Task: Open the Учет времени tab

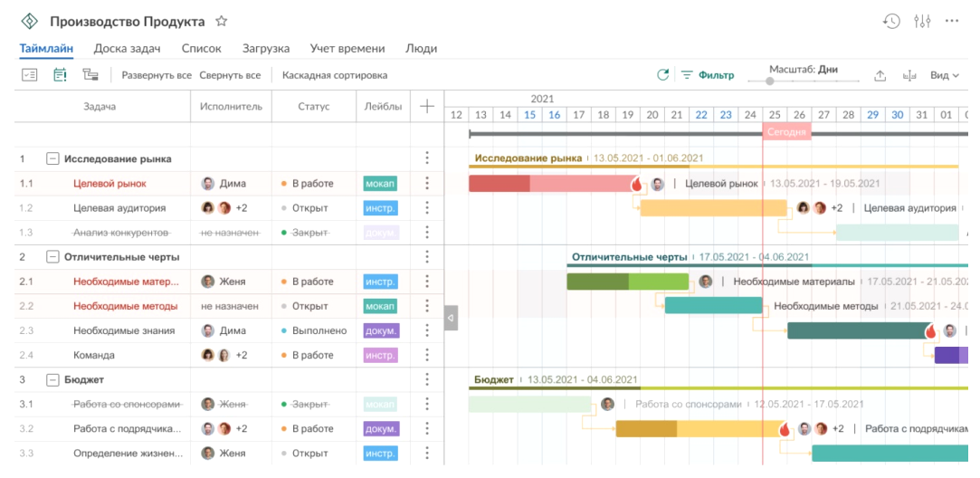Action: click(x=347, y=49)
